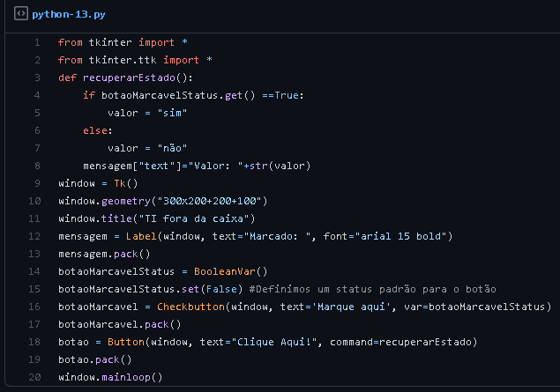Viewport: 560px width, 392px height.
Task: Select line number 1
Action: pyautogui.click(x=37, y=42)
